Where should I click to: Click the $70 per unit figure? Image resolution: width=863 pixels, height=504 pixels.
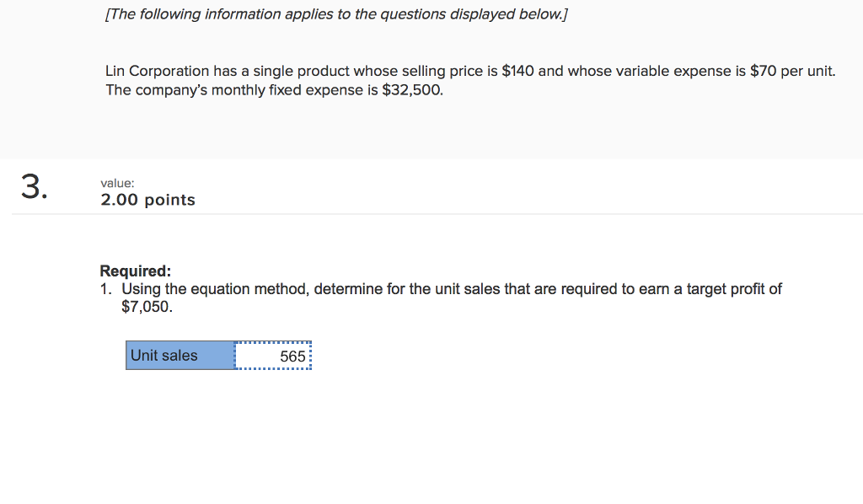tap(763, 71)
